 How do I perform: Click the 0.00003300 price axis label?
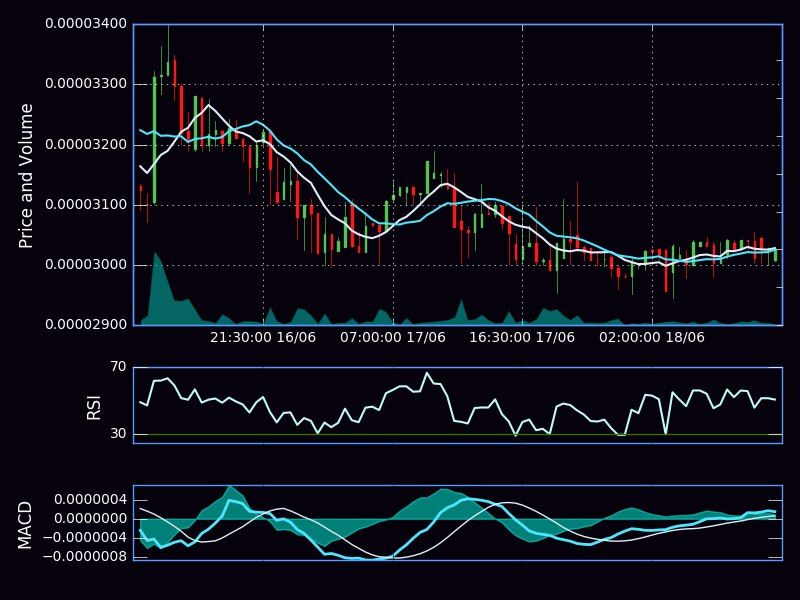click(86, 84)
